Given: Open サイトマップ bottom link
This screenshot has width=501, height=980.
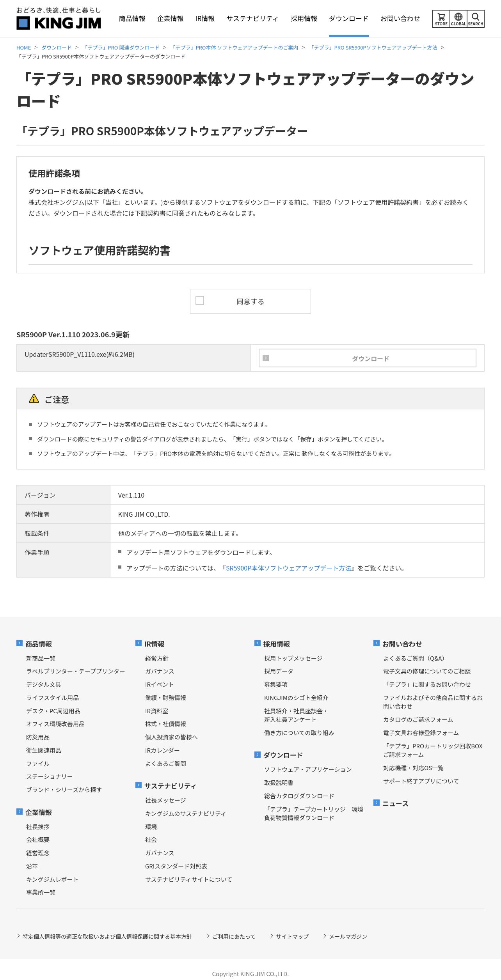Looking at the screenshot, I should tap(292, 936).
